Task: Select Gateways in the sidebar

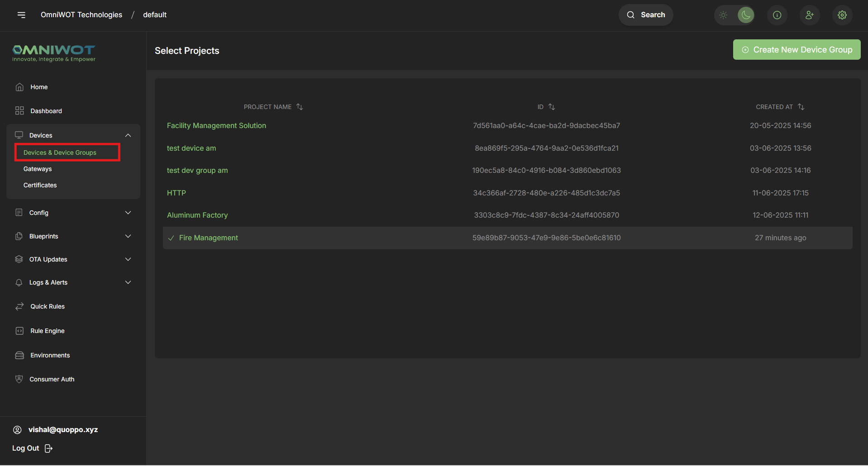Action: pyautogui.click(x=38, y=169)
